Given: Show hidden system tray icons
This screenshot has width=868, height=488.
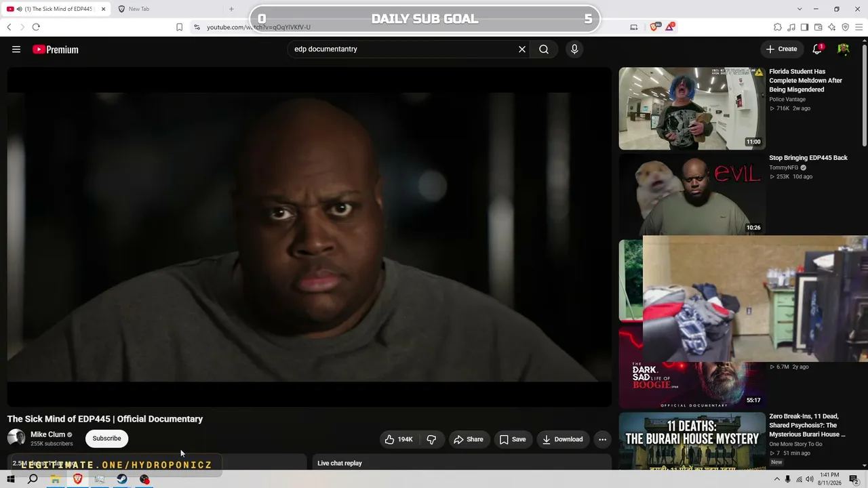Looking at the screenshot, I should point(777,479).
